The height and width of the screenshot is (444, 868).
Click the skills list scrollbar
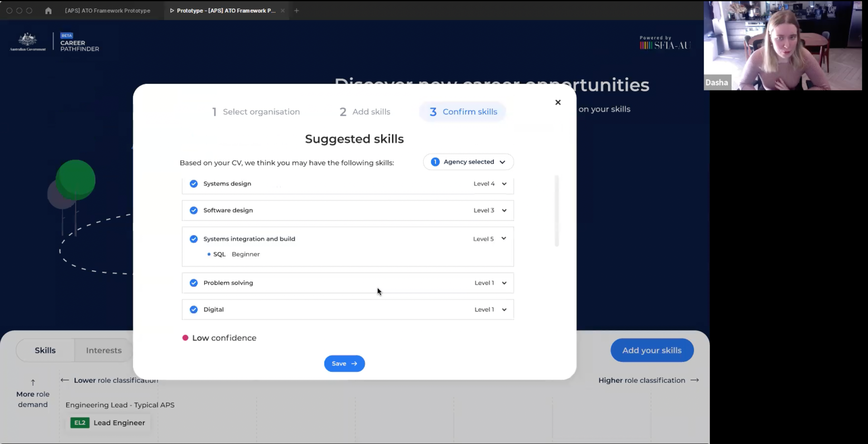coord(556,211)
